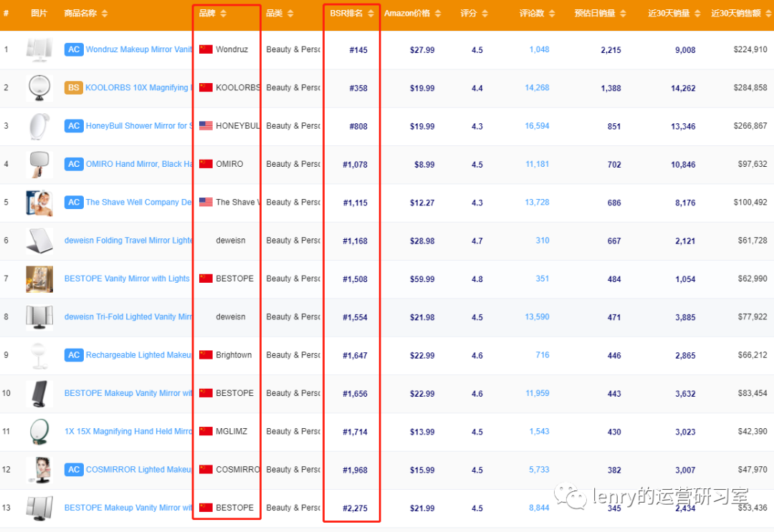Image resolution: width=774 pixels, height=532 pixels.
Task: Open 1,048 review count link
Action: pos(539,49)
